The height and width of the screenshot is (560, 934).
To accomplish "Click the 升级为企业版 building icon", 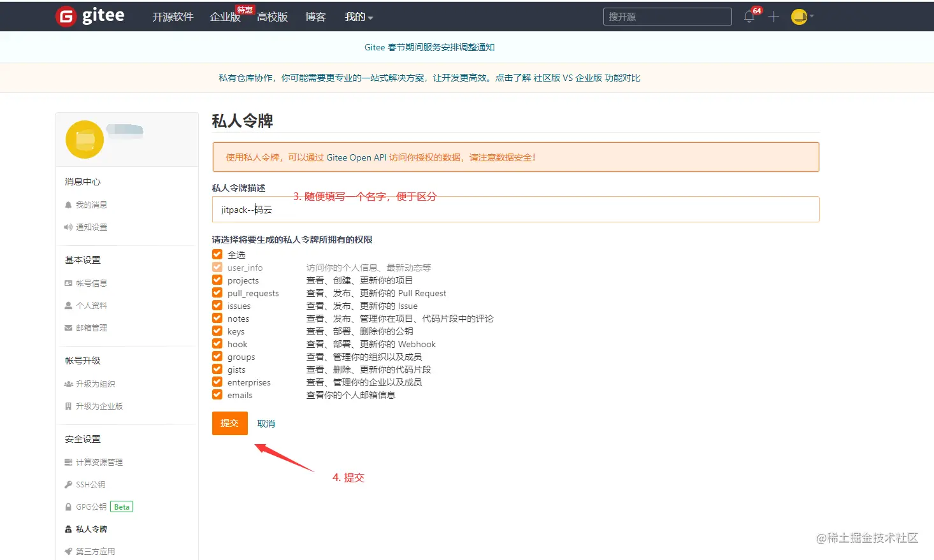I will (68, 406).
